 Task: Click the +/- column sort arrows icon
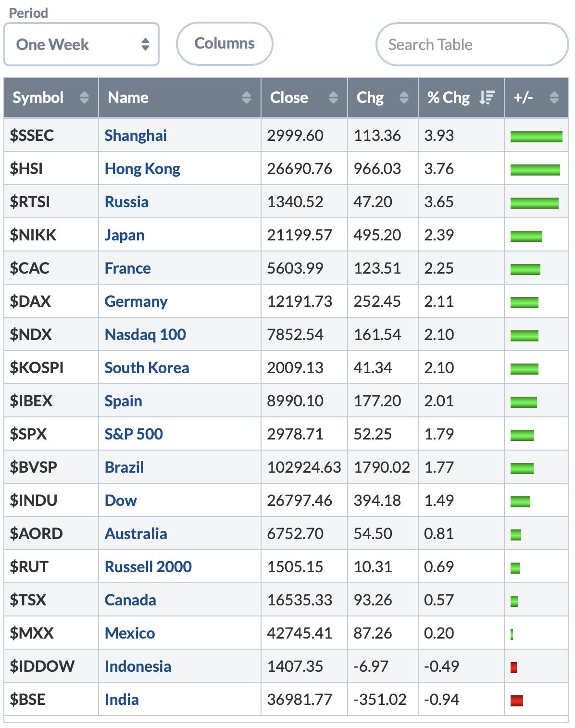point(554,98)
